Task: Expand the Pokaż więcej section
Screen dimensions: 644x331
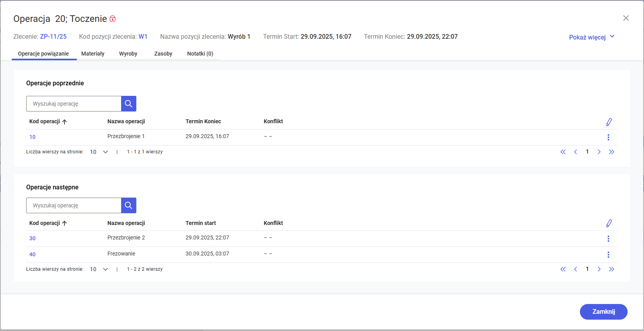Action: point(592,37)
